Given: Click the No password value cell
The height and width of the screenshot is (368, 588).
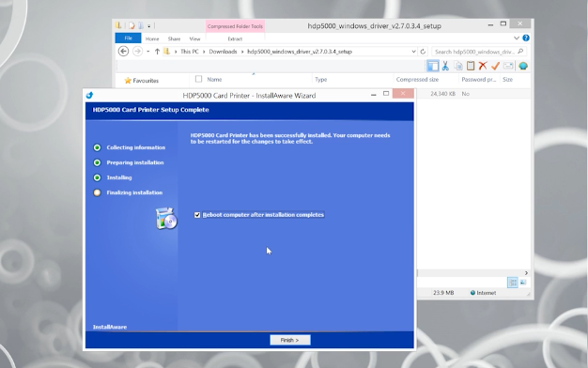Looking at the screenshot, I should (x=465, y=94).
